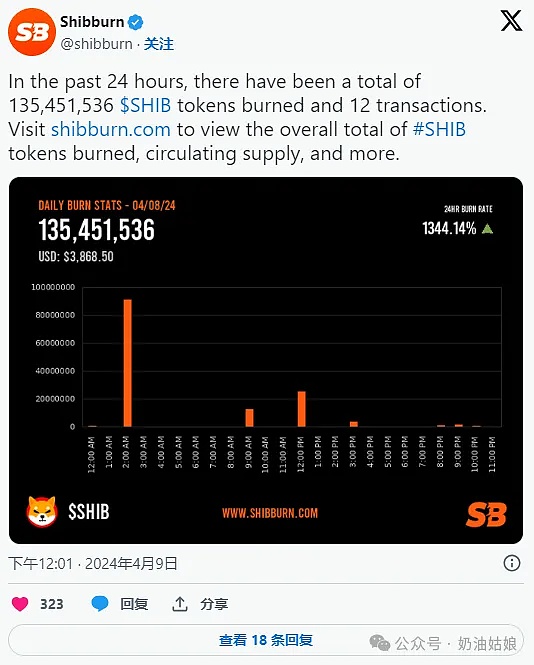Viewport: 534px width, 665px height.
Task: Open the Shibburn profile avatar
Action: click(32, 32)
